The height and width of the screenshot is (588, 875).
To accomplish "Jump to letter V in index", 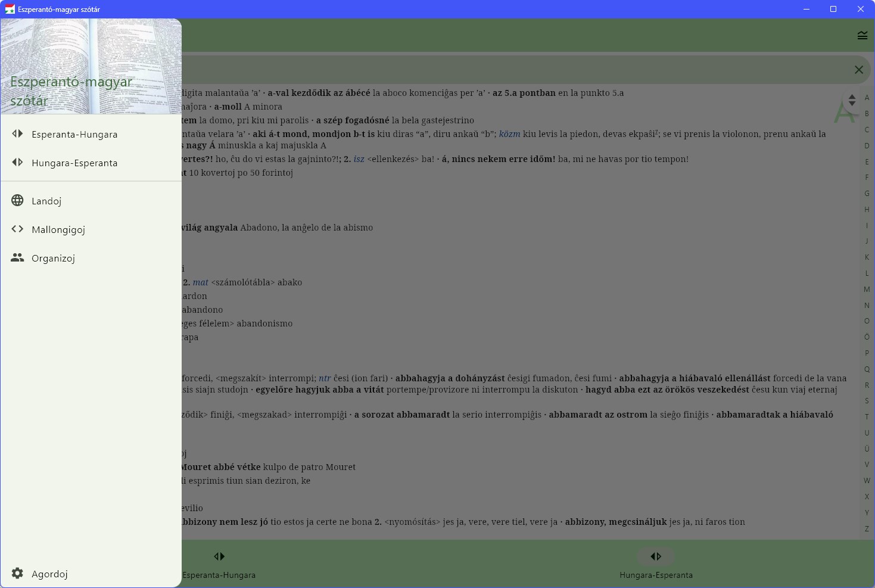I will point(867,465).
